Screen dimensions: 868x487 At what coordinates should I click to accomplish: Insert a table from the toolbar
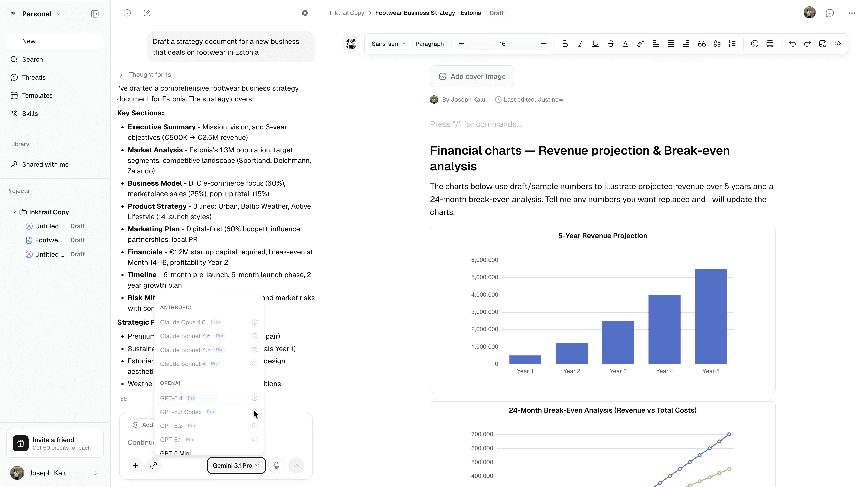(x=770, y=44)
